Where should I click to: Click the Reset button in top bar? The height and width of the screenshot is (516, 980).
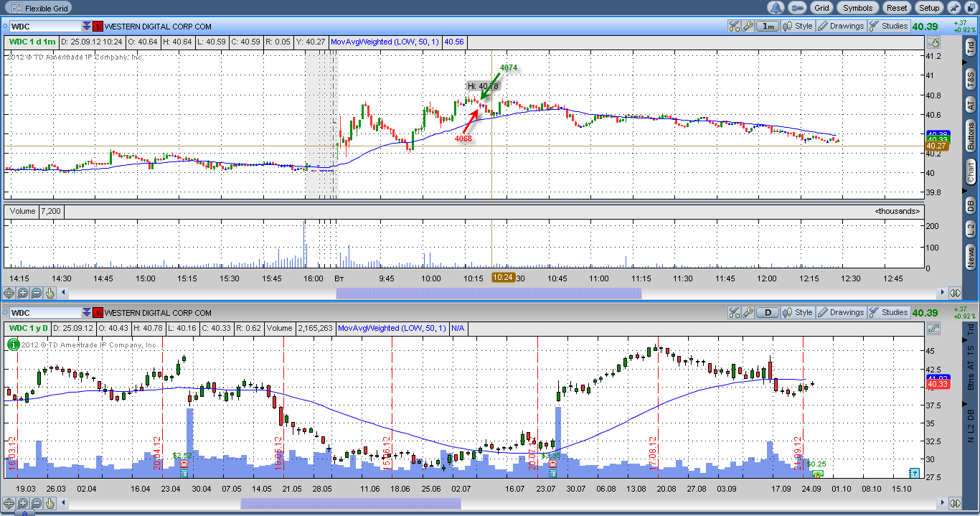[x=897, y=8]
